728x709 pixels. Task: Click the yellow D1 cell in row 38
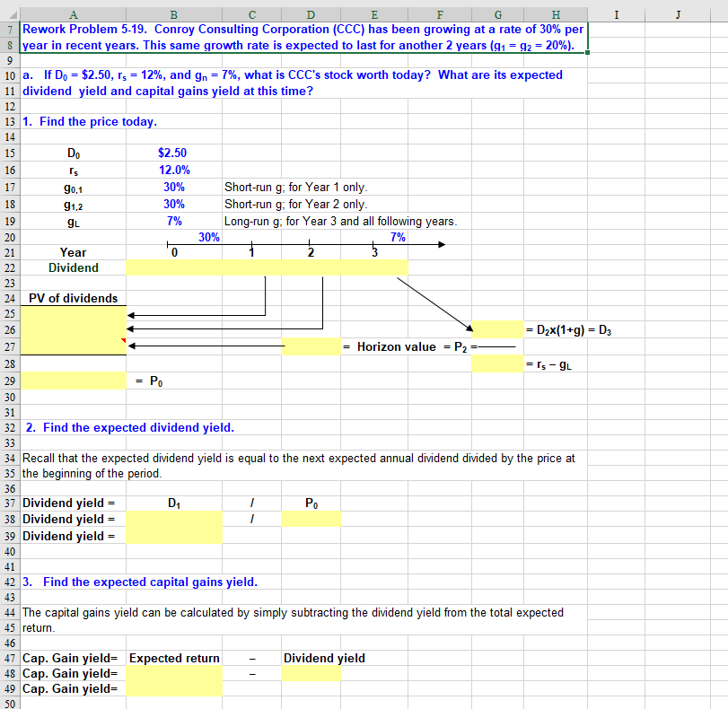(x=174, y=519)
